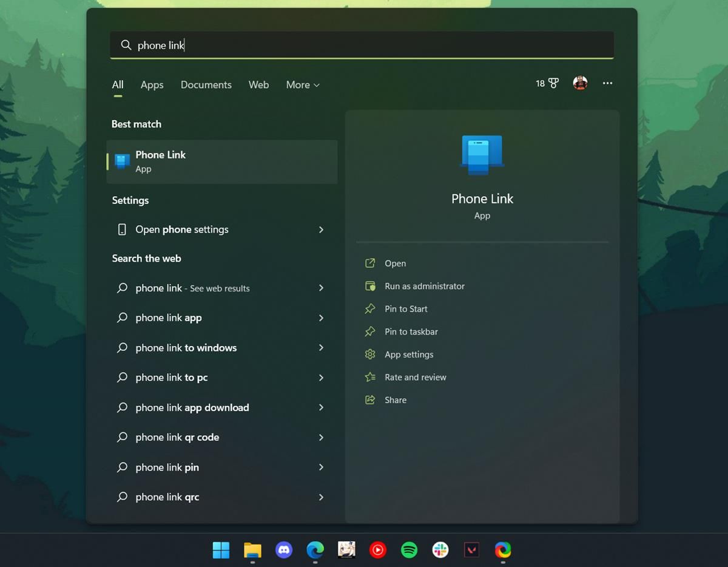Choose Run as administrator
Viewport: 728px width, 567px height.
[x=424, y=286]
